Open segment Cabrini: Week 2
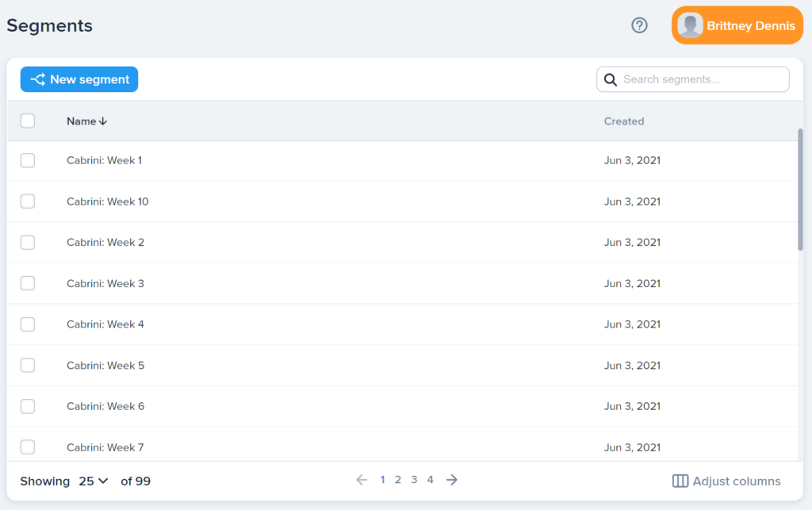812x510 pixels. 105,243
